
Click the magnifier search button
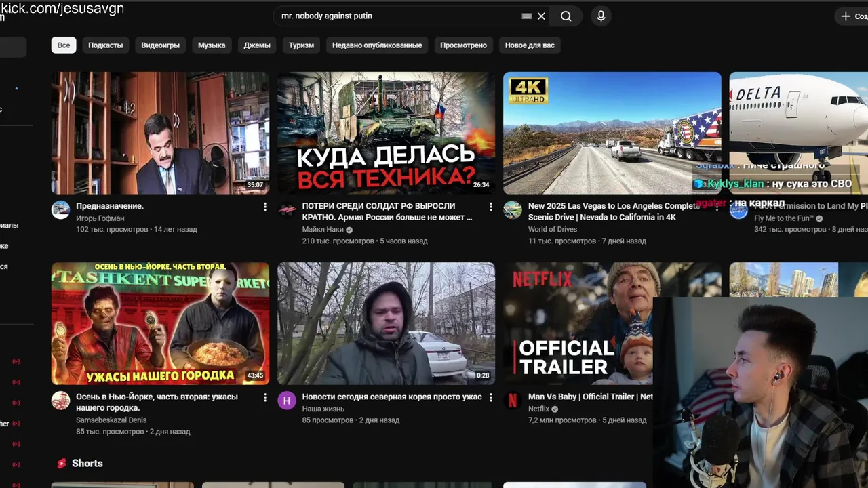click(566, 16)
